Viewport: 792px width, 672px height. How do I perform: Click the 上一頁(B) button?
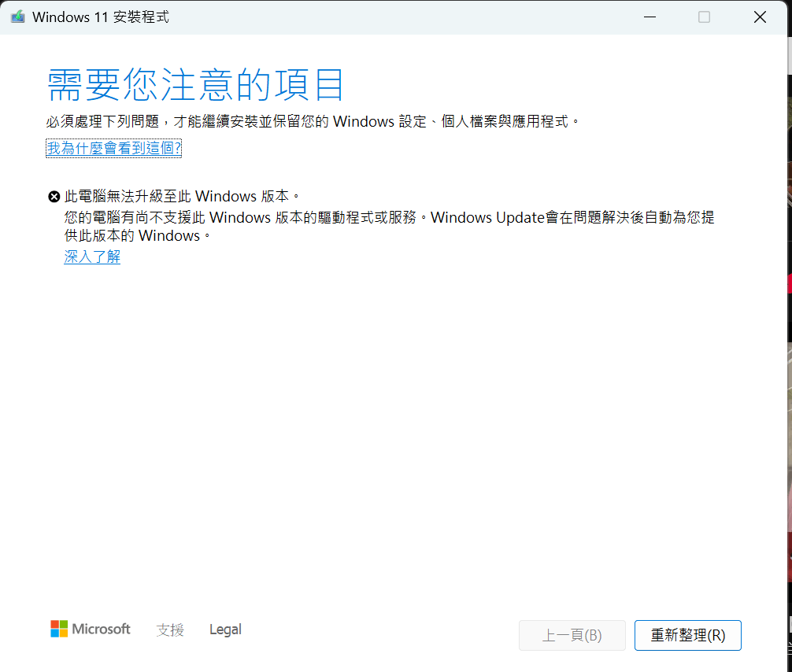click(572, 635)
